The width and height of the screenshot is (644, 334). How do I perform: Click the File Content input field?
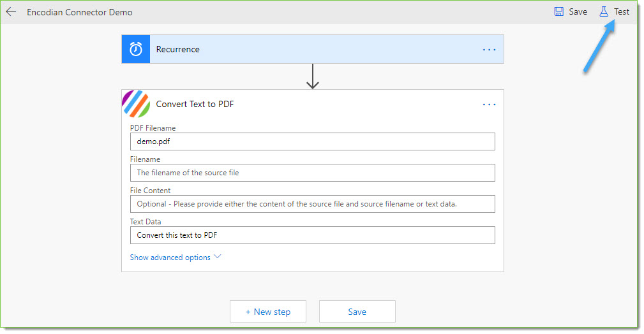[313, 204]
